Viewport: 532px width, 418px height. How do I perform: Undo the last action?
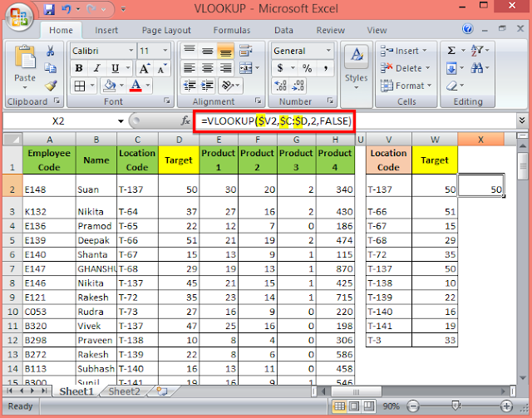[66, 9]
